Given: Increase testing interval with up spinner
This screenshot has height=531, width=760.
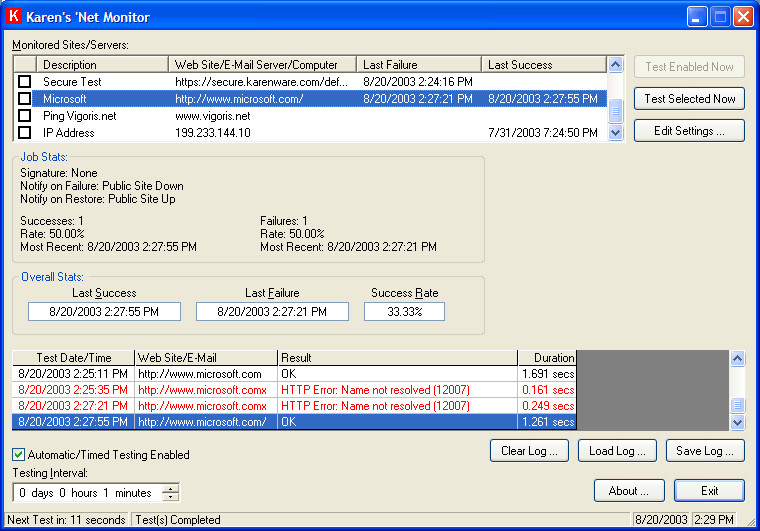Looking at the screenshot, I should (171, 488).
